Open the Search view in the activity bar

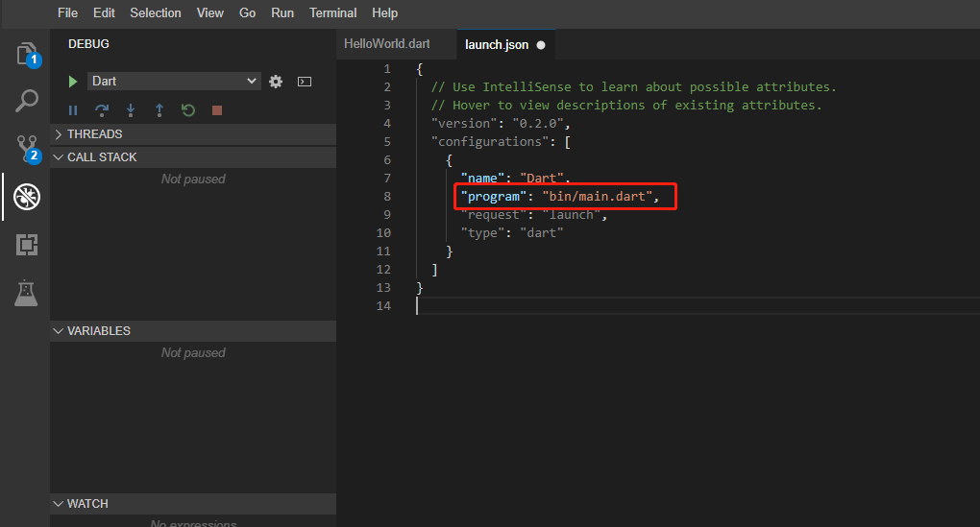click(27, 101)
